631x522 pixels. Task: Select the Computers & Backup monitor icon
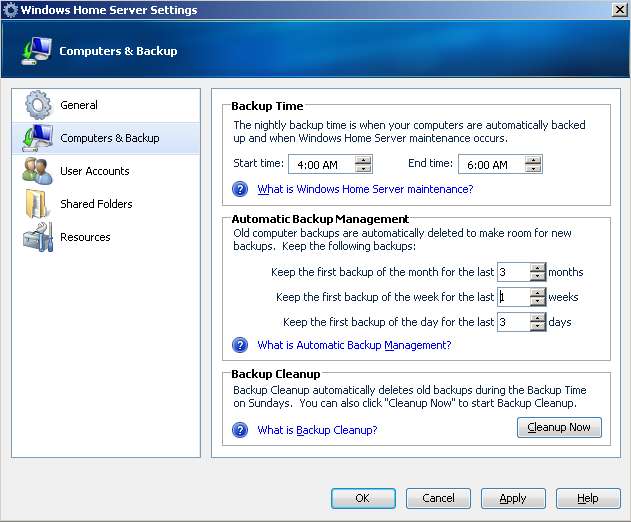tap(37, 138)
